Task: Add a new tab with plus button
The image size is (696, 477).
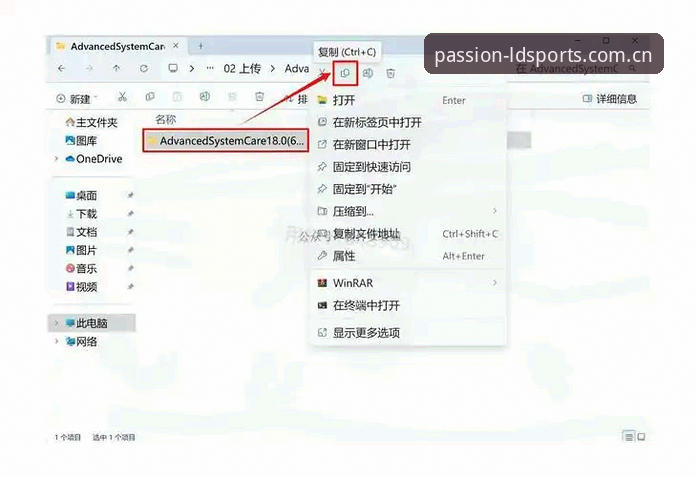Action: (201, 46)
